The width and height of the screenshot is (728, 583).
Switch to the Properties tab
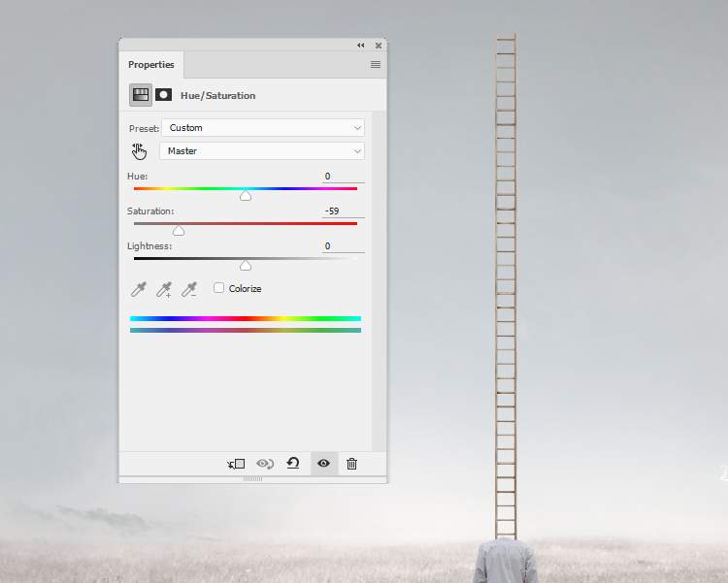pyautogui.click(x=150, y=65)
